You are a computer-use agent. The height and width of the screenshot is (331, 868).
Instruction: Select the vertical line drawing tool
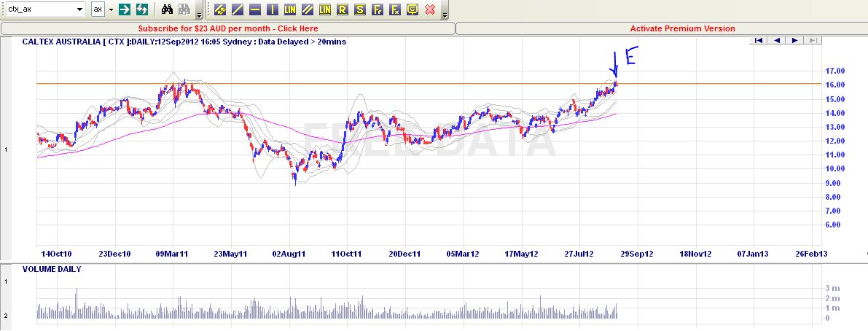pos(272,9)
